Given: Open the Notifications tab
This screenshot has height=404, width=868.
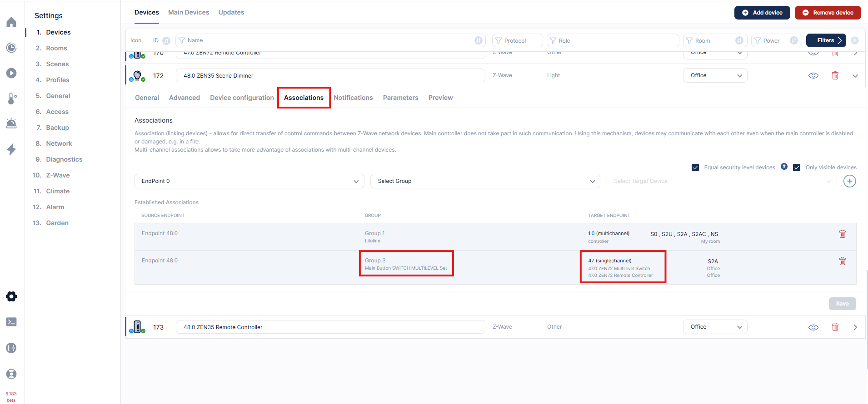Looking at the screenshot, I should click(353, 98).
